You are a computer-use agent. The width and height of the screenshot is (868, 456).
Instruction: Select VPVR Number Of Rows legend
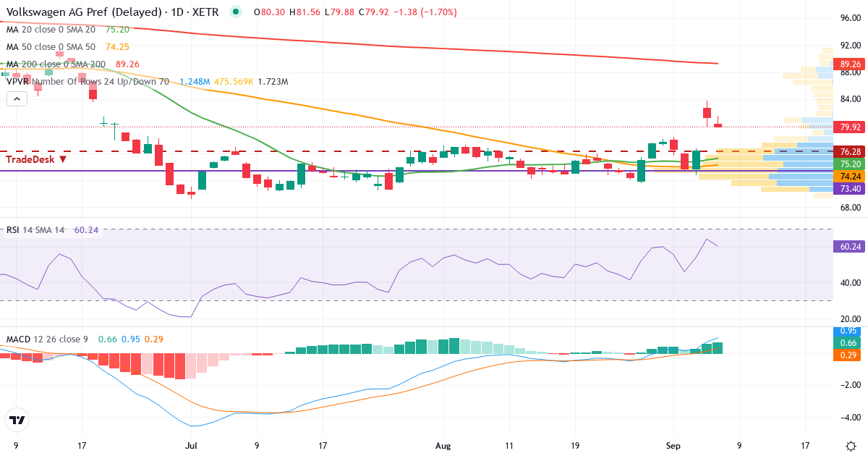[x=88, y=82]
